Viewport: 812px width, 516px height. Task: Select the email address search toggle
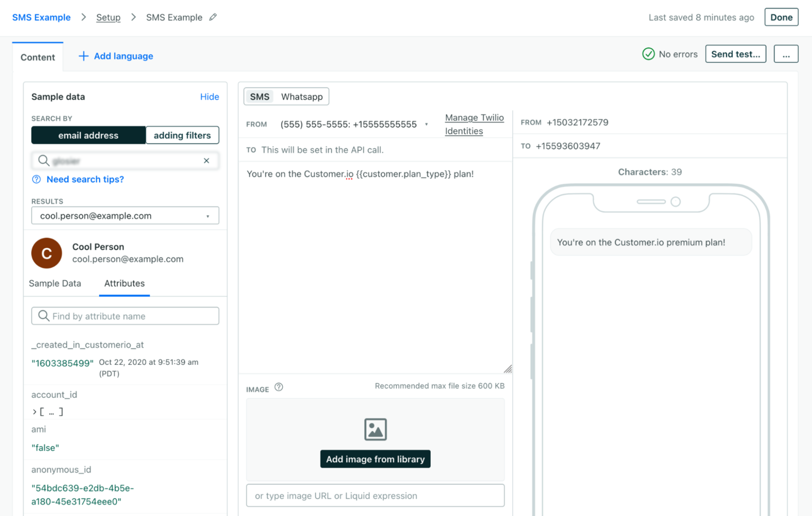pos(88,136)
